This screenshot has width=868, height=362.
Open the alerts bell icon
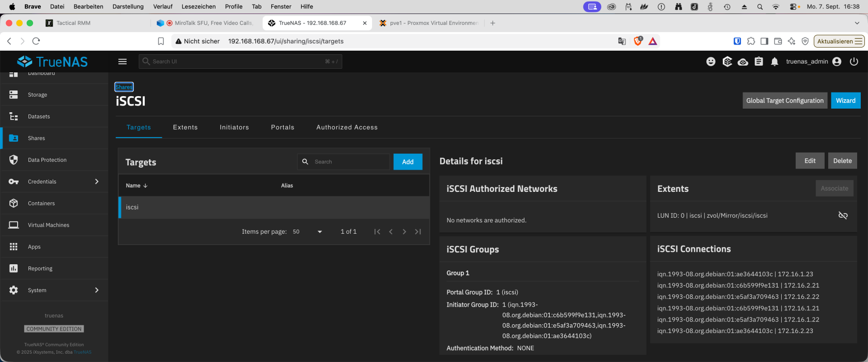tap(774, 62)
